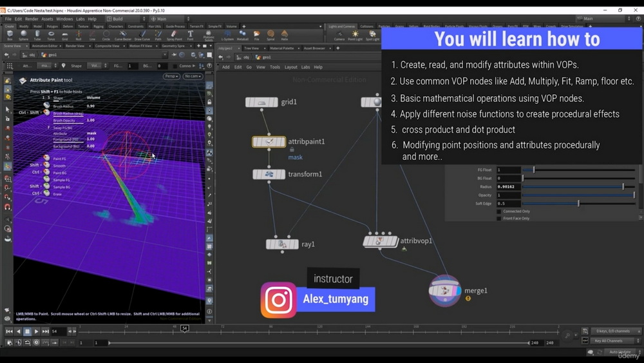Image resolution: width=644 pixels, height=363 pixels.
Task: Select the Helix shelf tool
Action: (x=284, y=35)
